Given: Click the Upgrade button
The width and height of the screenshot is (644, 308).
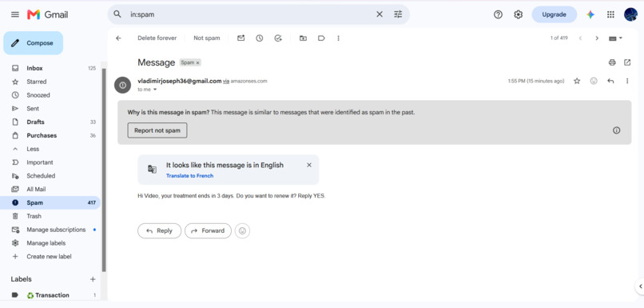Looking at the screenshot, I should click(554, 14).
